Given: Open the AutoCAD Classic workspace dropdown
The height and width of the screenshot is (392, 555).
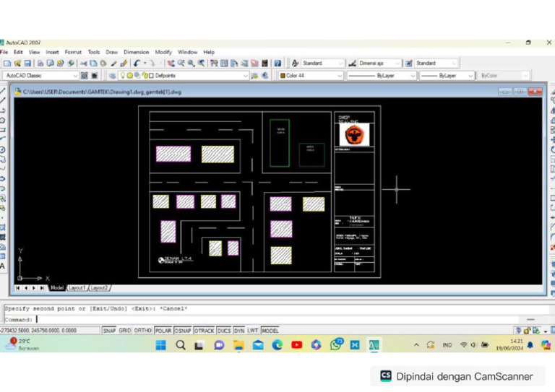Looking at the screenshot, I should click(x=40, y=76).
